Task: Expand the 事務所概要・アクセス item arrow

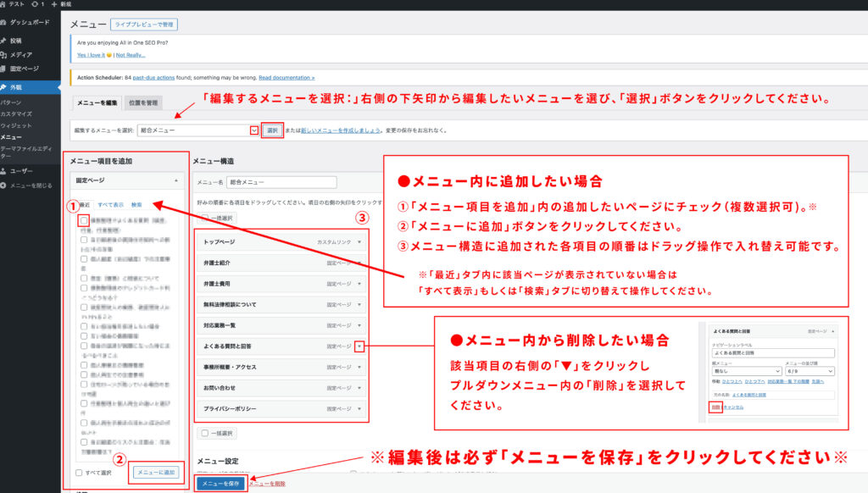Action: point(359,367)
